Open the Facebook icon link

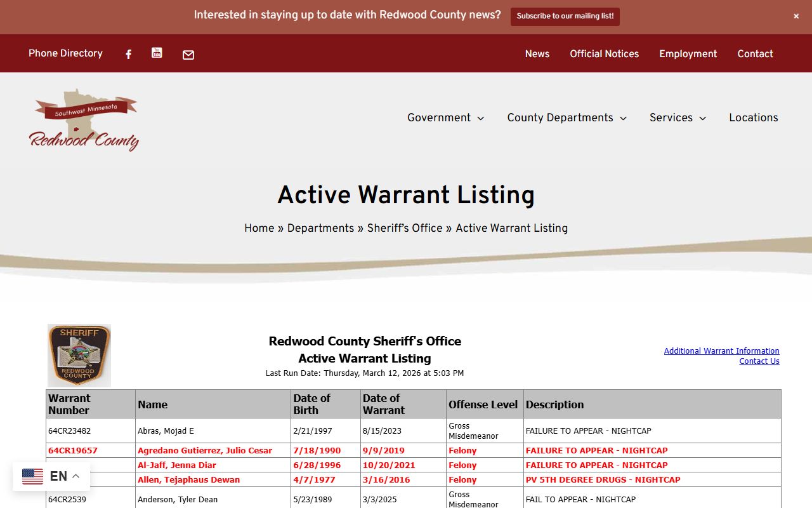[x=128, y=55]
